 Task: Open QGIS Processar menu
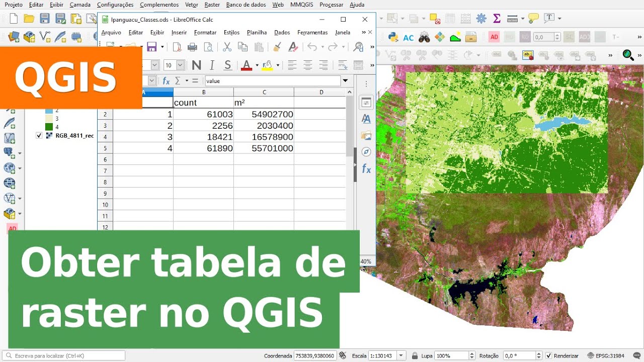332,5
